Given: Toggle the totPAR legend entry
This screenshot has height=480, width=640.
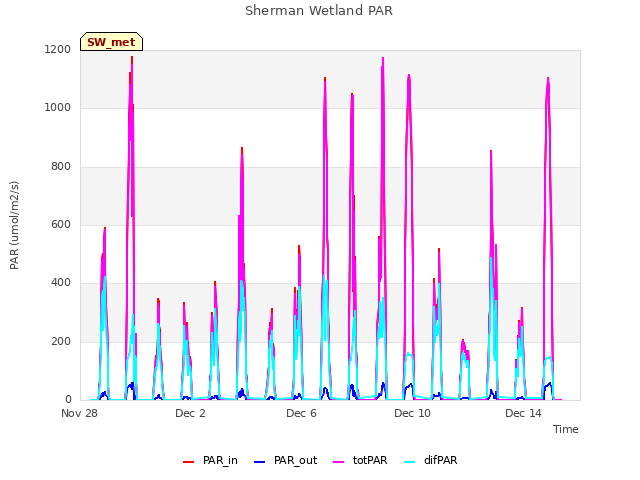Looking at the screenshot, I should click(x=360, y=460).
